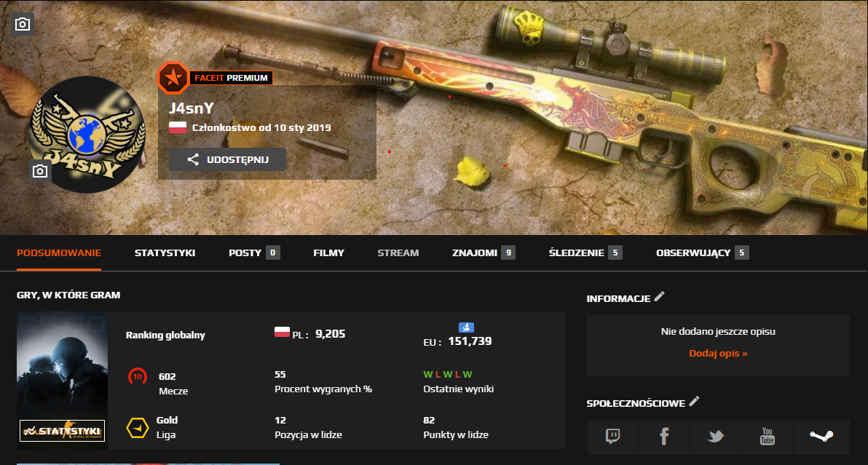Open the YouTube social icon
Image resolution: width=868 pixels, height=465 pixels.
click(768, 437)
